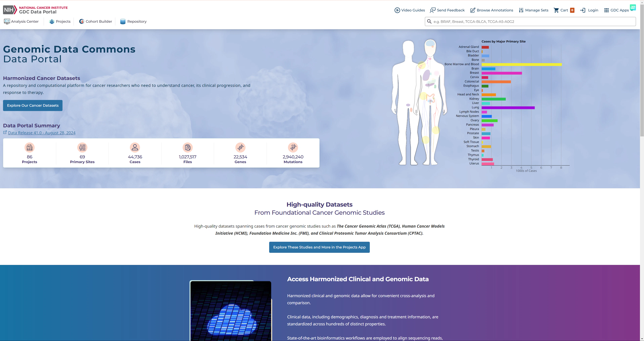Expand the GDC Apps dropdown
The image size is (644, 341).
tap(618, 10)
